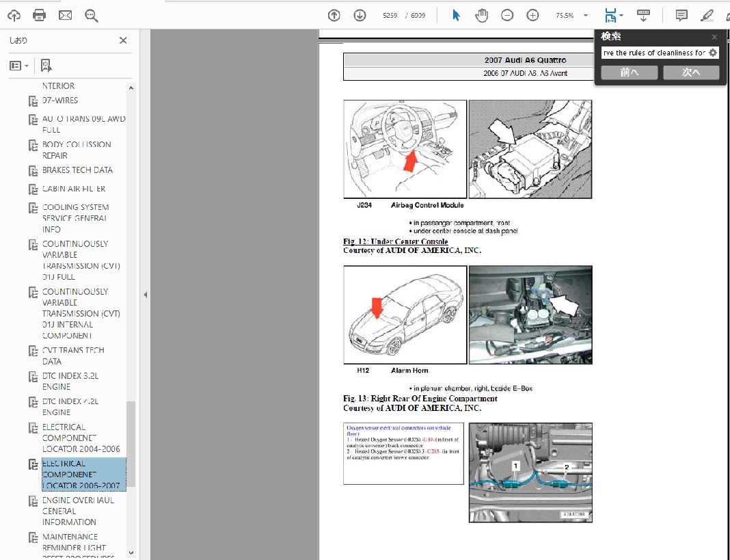Click bookmark icon beside BRAKES TECH DATA
730x560 pixels.
[x=33, y=170]
